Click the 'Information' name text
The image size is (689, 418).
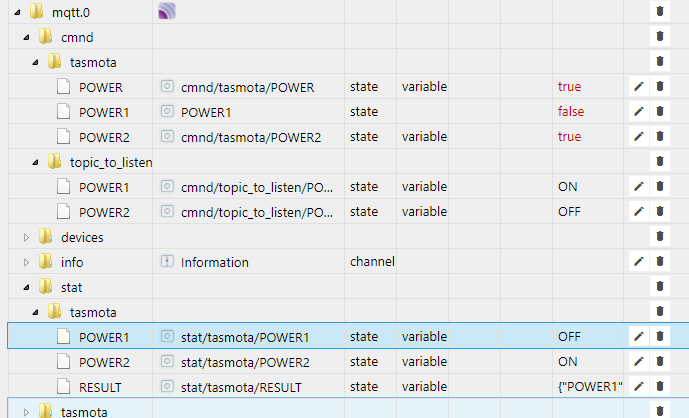point(215,262)
